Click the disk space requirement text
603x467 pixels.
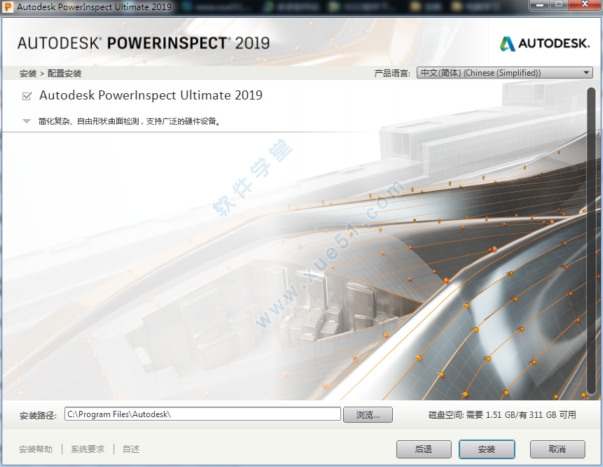[502, 415]
